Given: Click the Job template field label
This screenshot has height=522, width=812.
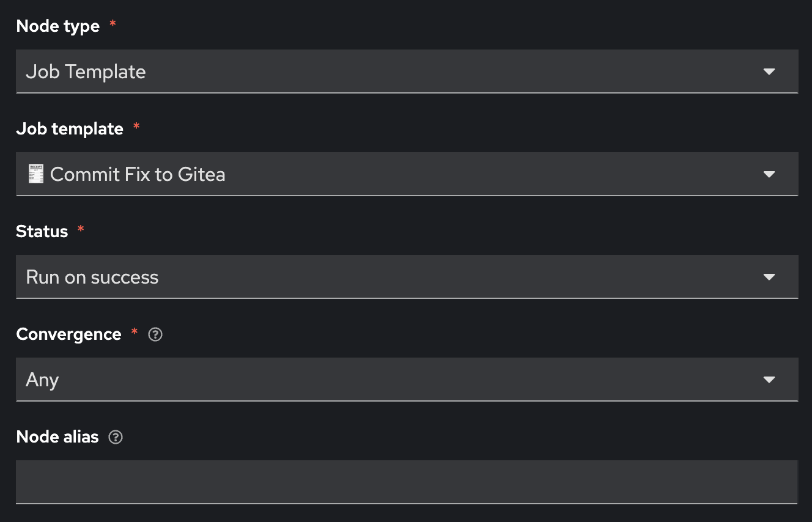Looking at the screenshot, I should pyautogui.click(x=70, y=129).
